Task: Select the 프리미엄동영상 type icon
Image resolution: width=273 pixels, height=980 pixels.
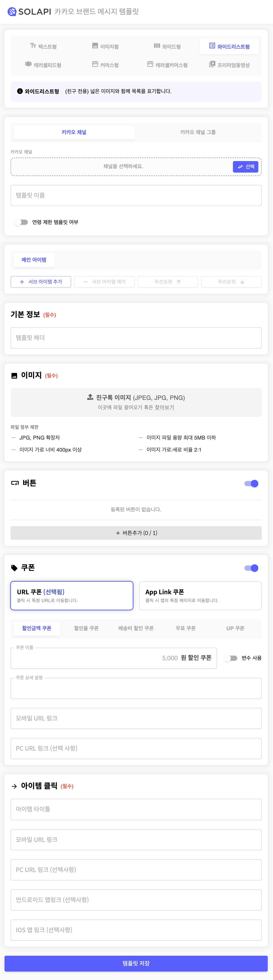Action: 212,64
